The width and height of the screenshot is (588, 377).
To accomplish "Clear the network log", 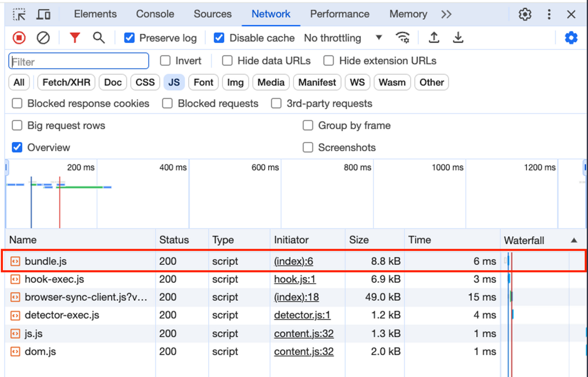I will [x=44, y=38].
